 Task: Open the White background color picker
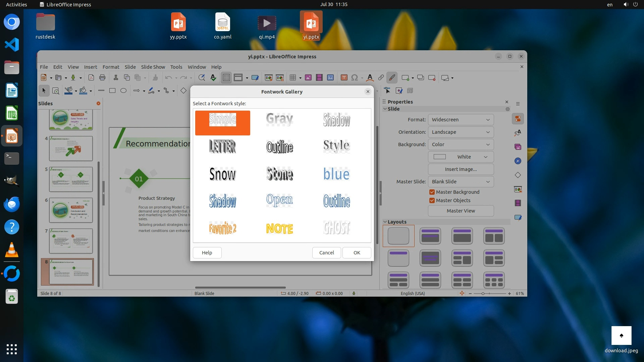tap(461, 157)
